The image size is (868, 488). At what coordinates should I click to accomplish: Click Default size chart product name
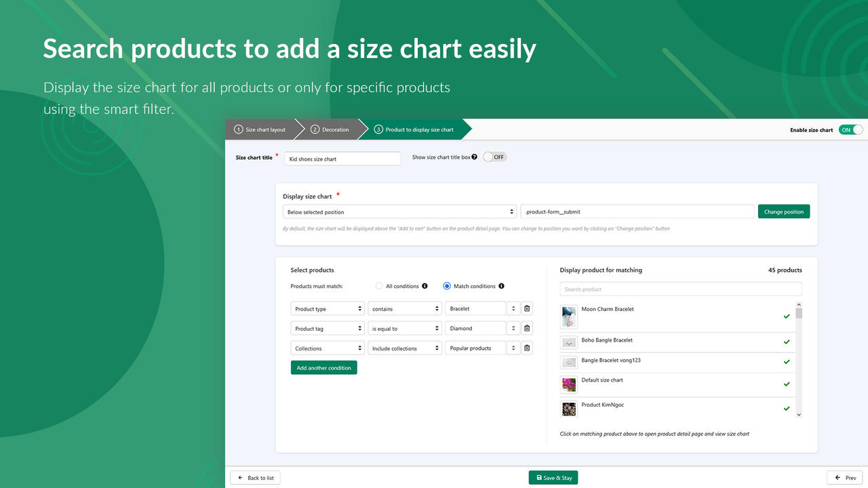(x=602, y=380)
